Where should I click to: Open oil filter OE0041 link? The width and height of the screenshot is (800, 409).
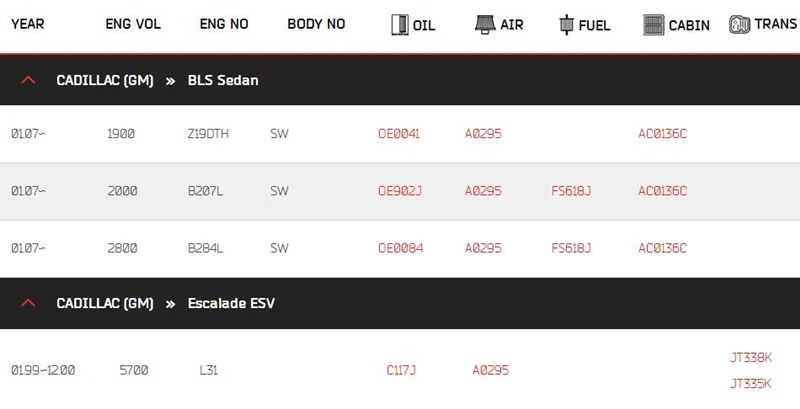(398, 134)
